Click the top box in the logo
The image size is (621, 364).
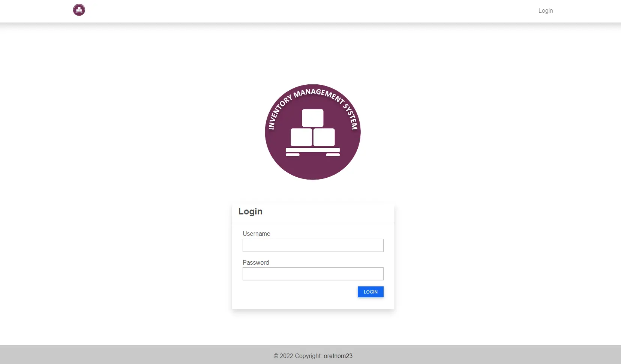tap(313, 118)
